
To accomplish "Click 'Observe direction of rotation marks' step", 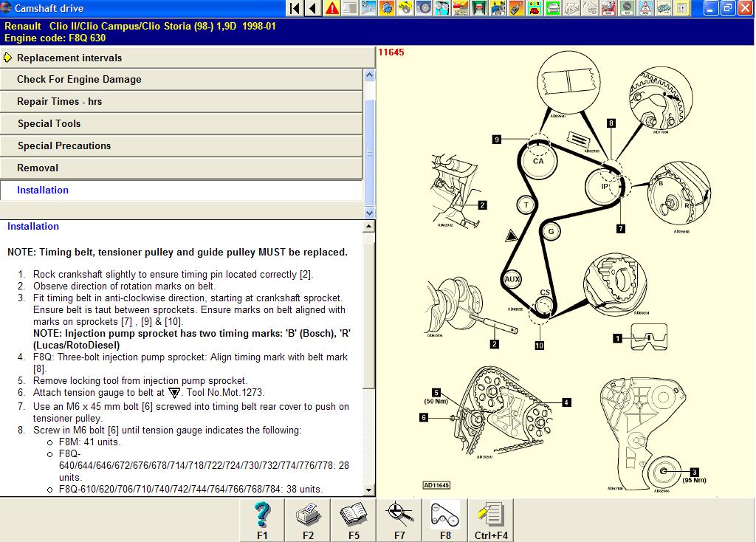I will [124, 286].
